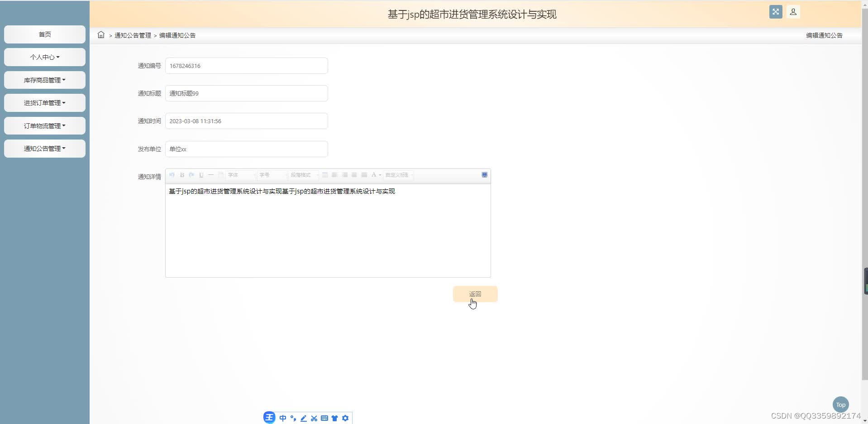Click the 通知编号 input field
This screenshot has height=424, width=868.
(x=247, y=66)
